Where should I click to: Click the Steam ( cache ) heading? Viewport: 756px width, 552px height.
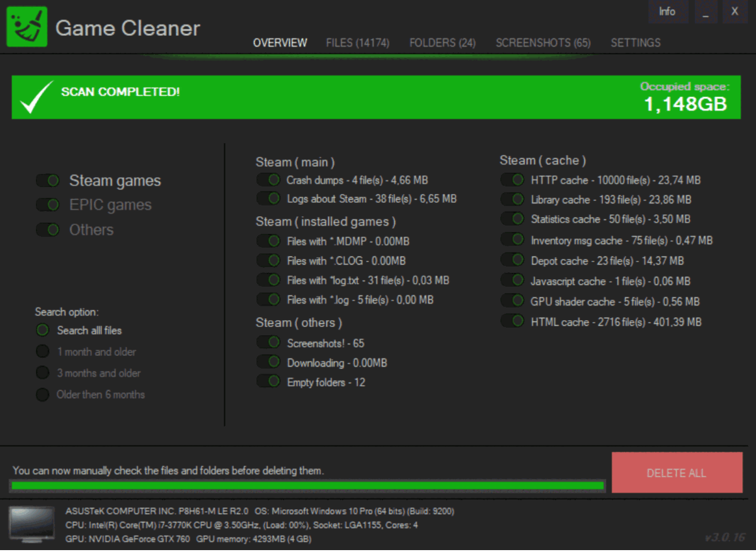[x=543, y=161]
